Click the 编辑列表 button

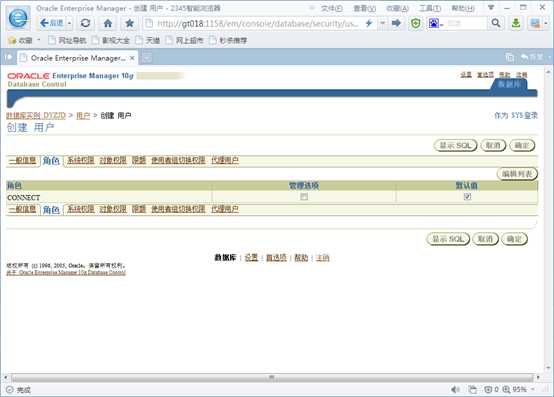coord(517,174)
